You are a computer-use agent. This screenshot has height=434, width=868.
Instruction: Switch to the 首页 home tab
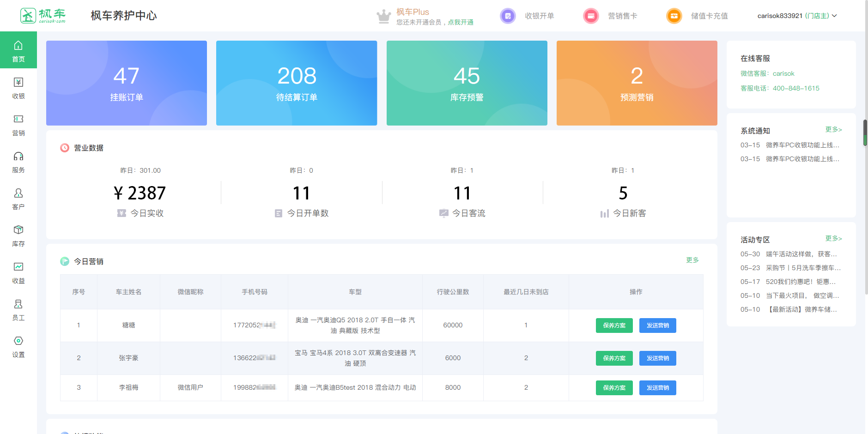click(x=18, y=50)
